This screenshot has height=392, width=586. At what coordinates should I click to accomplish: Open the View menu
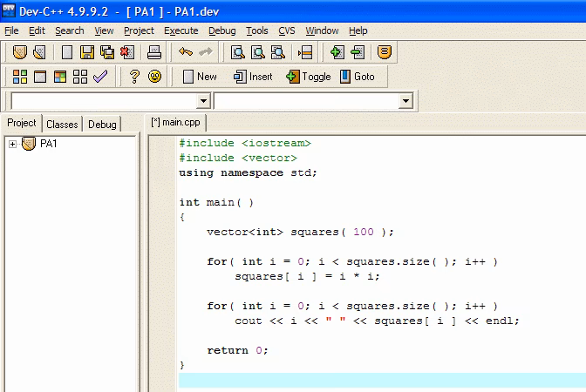[104, 30]
